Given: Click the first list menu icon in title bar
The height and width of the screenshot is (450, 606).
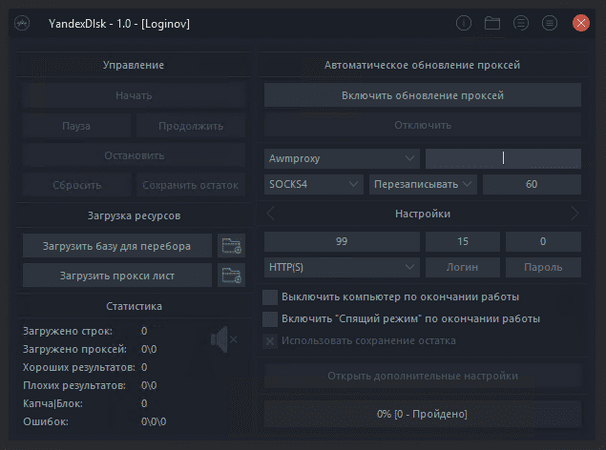Looking at the screenshot, I should click(x=521, y=23).
